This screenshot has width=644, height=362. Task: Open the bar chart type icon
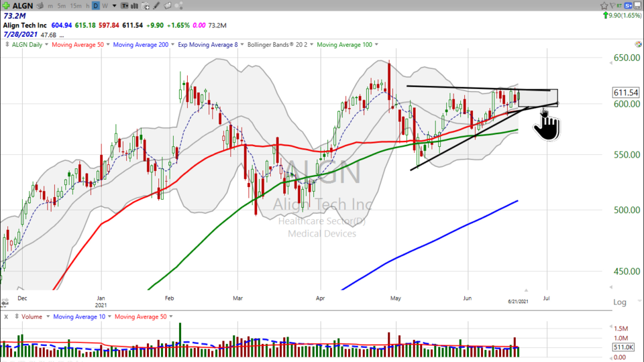[x=134, y=6]
